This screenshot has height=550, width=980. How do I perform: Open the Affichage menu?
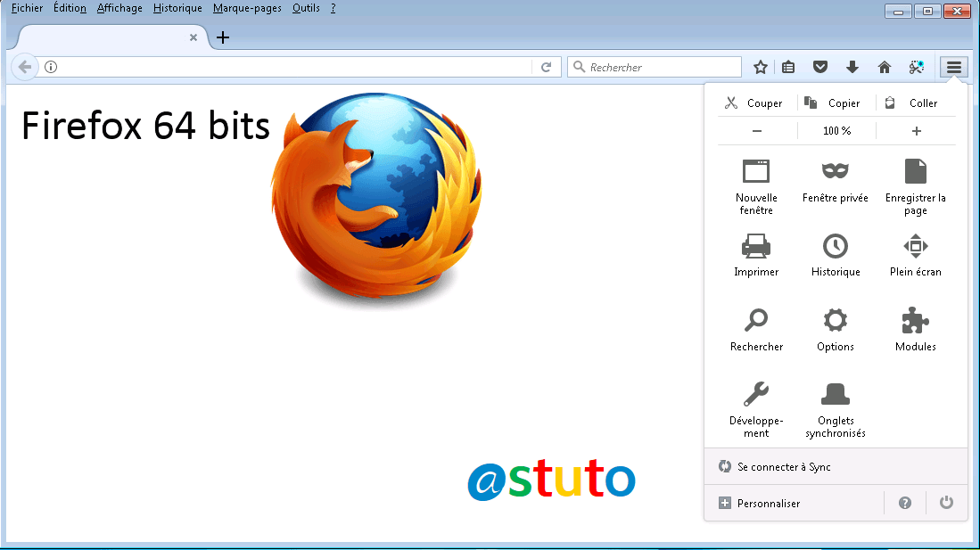(x=119, y=8)
